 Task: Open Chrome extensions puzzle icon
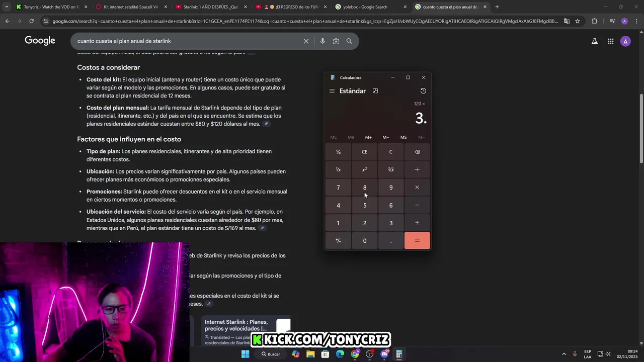pos(595,21)
